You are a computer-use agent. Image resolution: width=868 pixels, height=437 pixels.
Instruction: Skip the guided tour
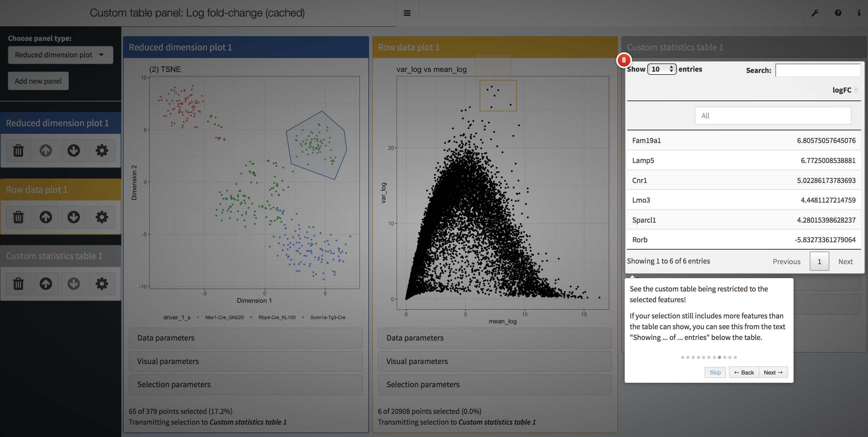click(x=715, y=372)
